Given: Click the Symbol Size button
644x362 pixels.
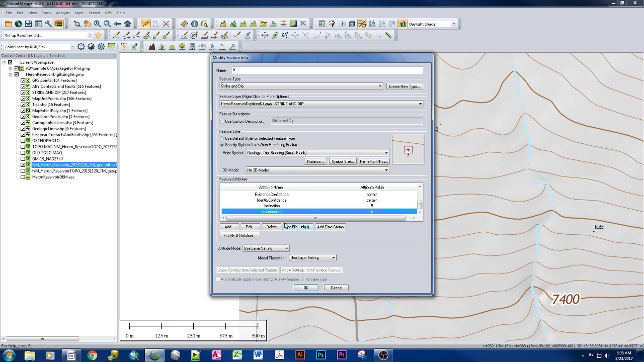Looking at the screenshot, I should pos(342,161).
